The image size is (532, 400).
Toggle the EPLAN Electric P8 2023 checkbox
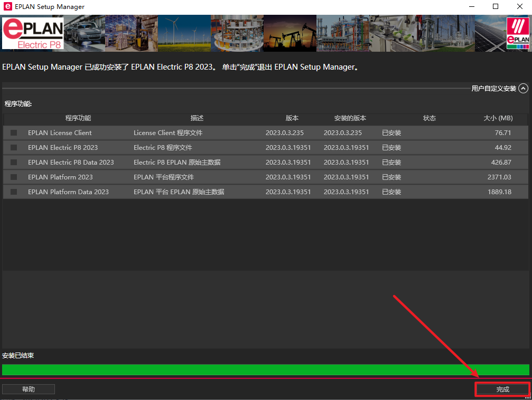[14, 148]
